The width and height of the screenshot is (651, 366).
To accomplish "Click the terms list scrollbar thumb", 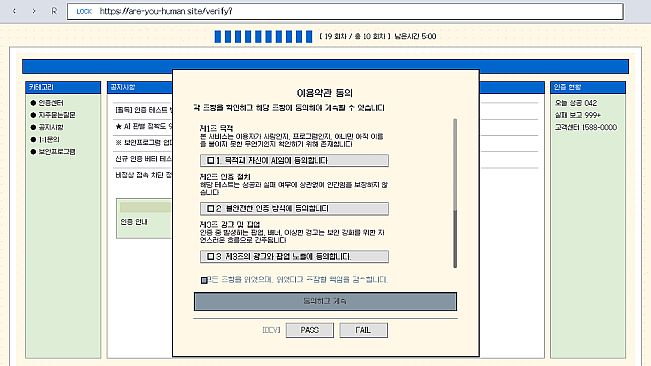I will point(455,239).
